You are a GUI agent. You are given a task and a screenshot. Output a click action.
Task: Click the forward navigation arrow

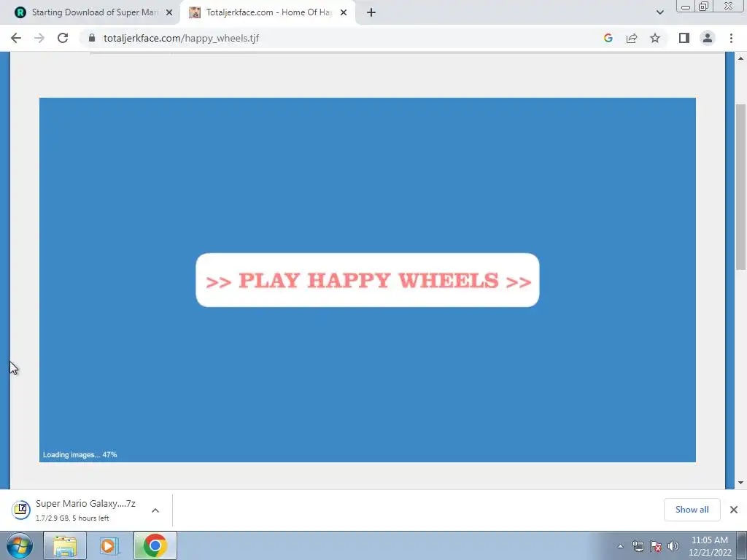(39, 38)
